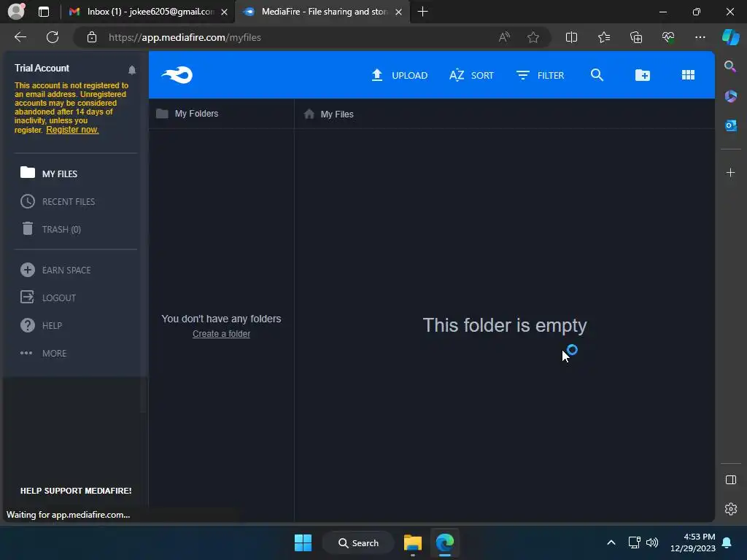Click Edge sidebar search icon
The image size is (747, 560).
click(729, 66)
